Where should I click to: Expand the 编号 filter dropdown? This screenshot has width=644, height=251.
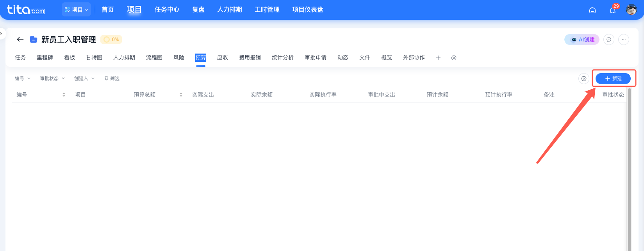pos(23,79)
